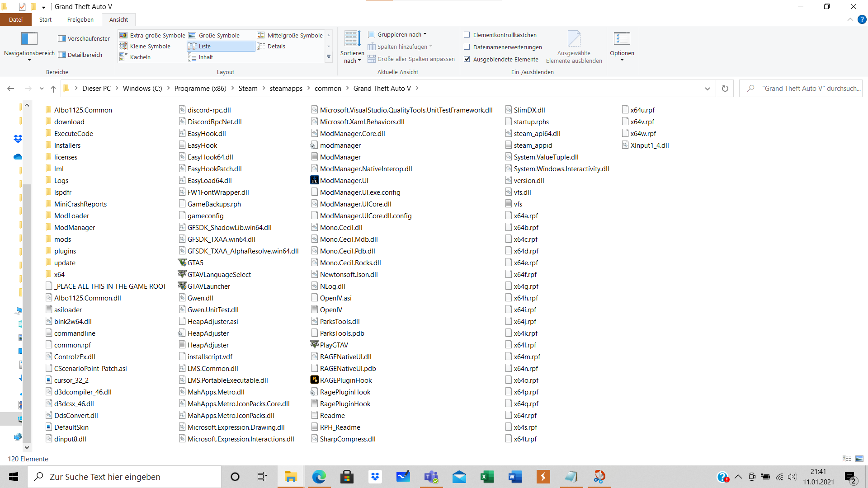Switch to the Start ribbon tab
Image resolution: width=868 pixels, height=488 pixels.
pyautogui.click(x=45, y=19)
